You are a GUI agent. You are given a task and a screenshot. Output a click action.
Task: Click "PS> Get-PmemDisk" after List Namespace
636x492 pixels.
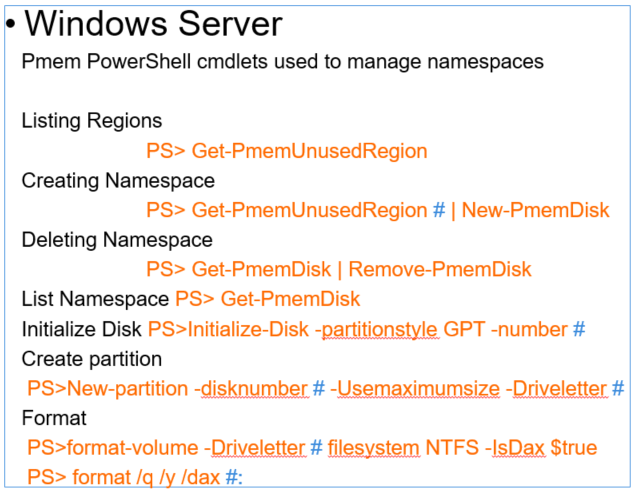point(268,299)
